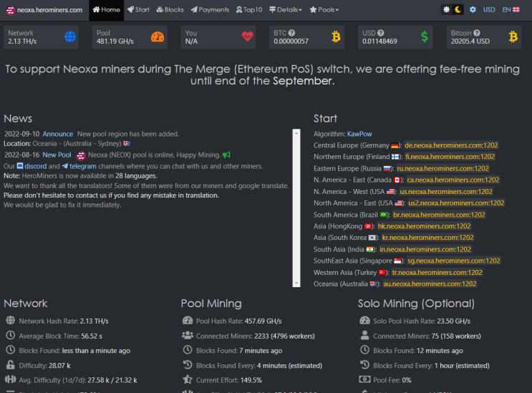
Task: Click the megaphone icon in news
Action: (x=226, y=155)
